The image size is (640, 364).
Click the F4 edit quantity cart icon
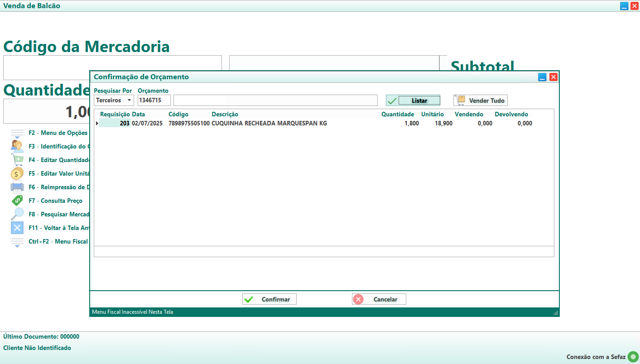(x=17, y=160)
